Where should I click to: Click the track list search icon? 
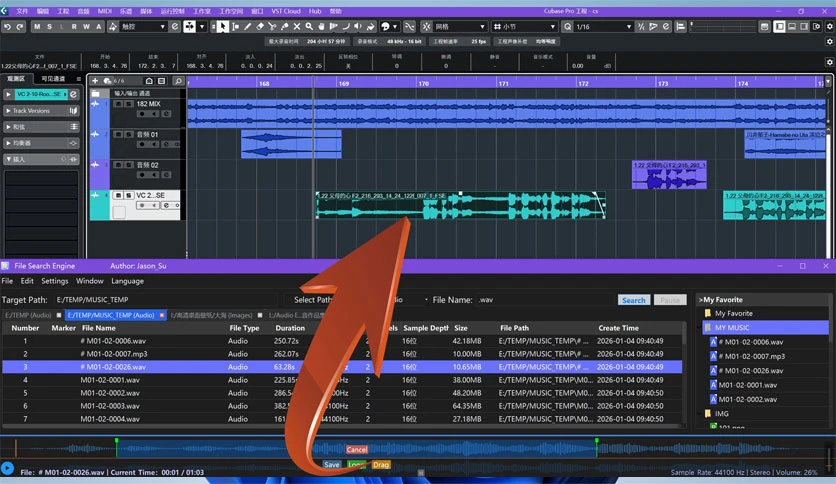click(x=179, y=81)
